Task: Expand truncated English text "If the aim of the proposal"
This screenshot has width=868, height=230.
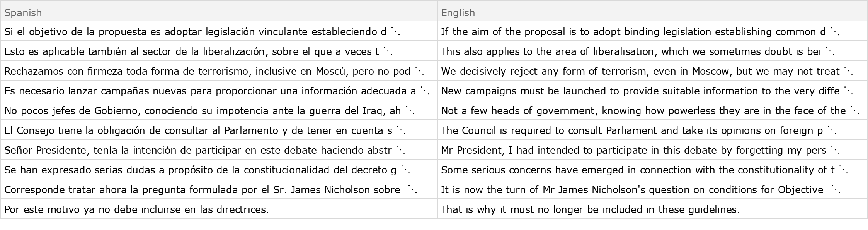Action: click(x=834, y=32)
